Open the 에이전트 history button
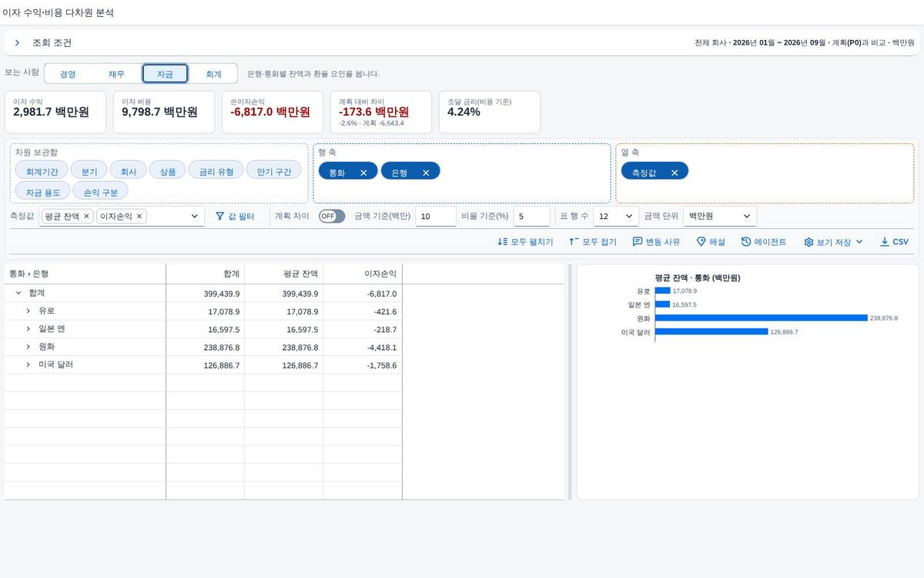This screenshot has width=924, height=578. click(x=764, y=242)
